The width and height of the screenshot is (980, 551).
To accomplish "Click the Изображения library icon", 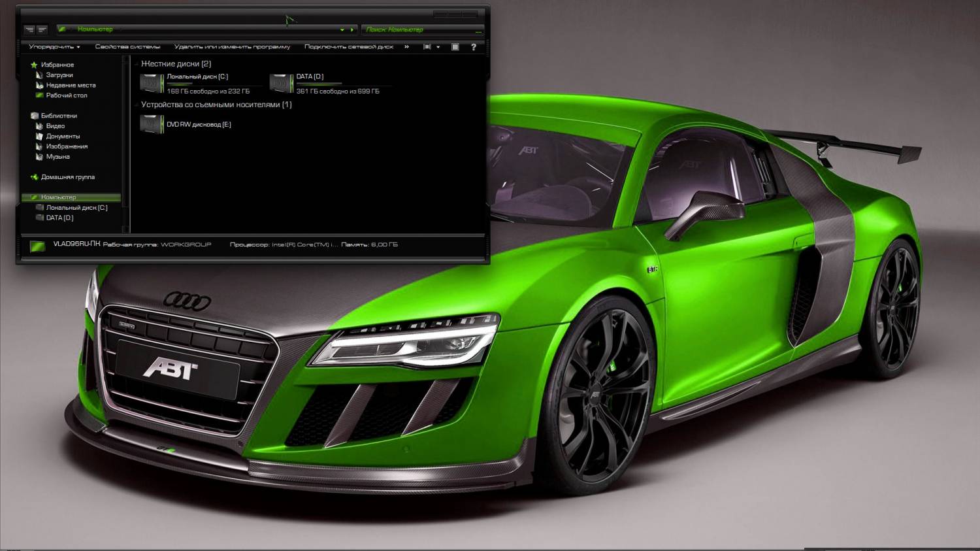I will pos(39,146).
